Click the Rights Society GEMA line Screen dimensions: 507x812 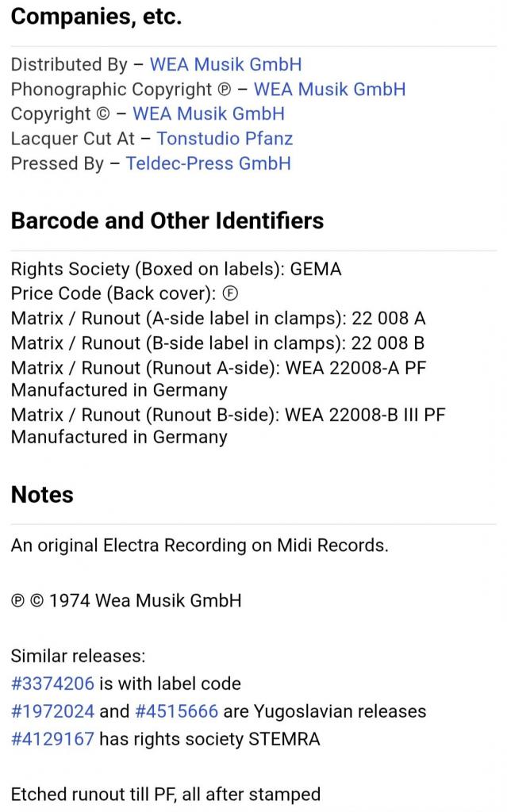176,269
